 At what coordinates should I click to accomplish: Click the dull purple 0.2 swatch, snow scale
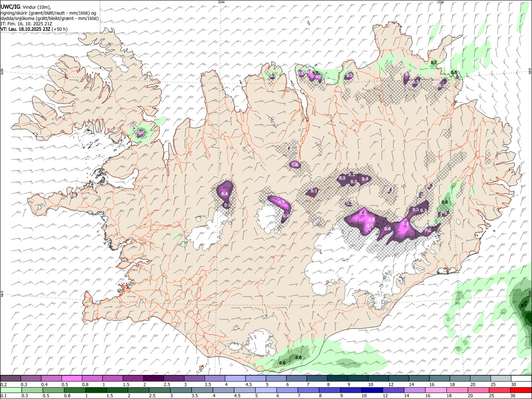click(10, 378)
